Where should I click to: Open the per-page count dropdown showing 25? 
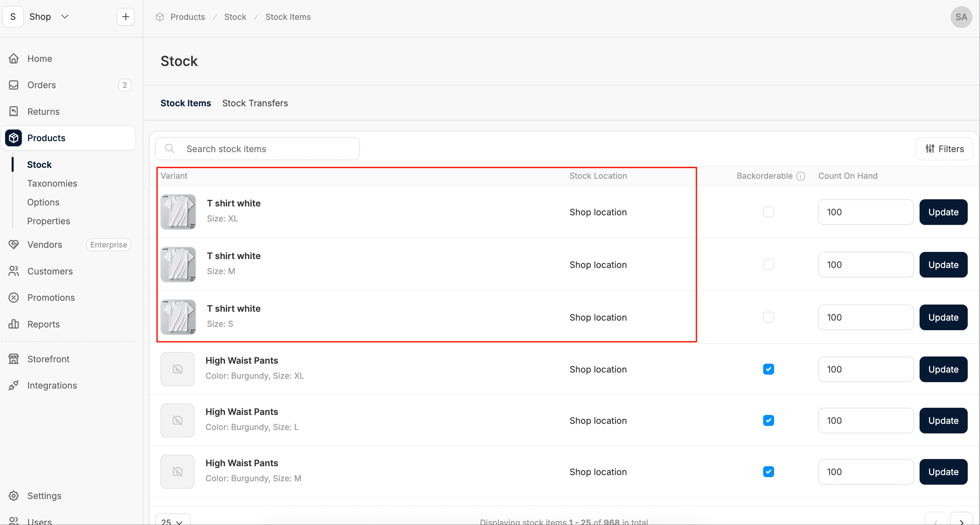172,520
